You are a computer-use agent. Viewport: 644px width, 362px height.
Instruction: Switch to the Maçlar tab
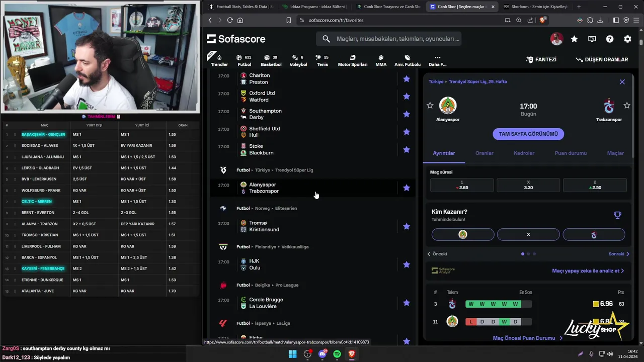coord(615,153)
